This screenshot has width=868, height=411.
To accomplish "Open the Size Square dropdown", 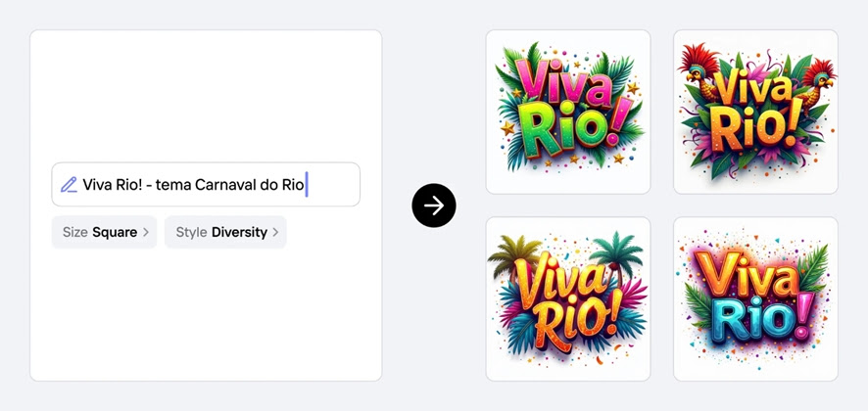I will point(104,232).
